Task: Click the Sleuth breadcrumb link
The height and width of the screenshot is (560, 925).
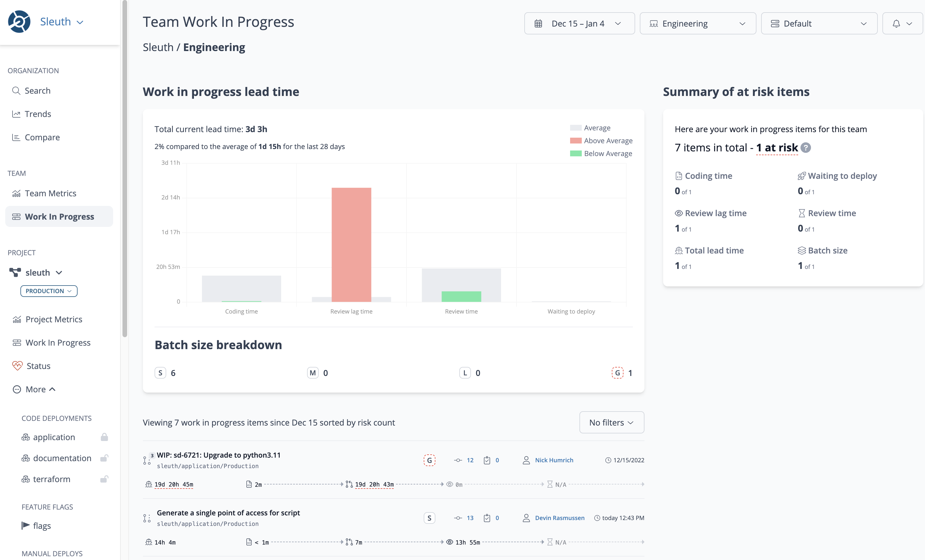Action: [158, 47]
